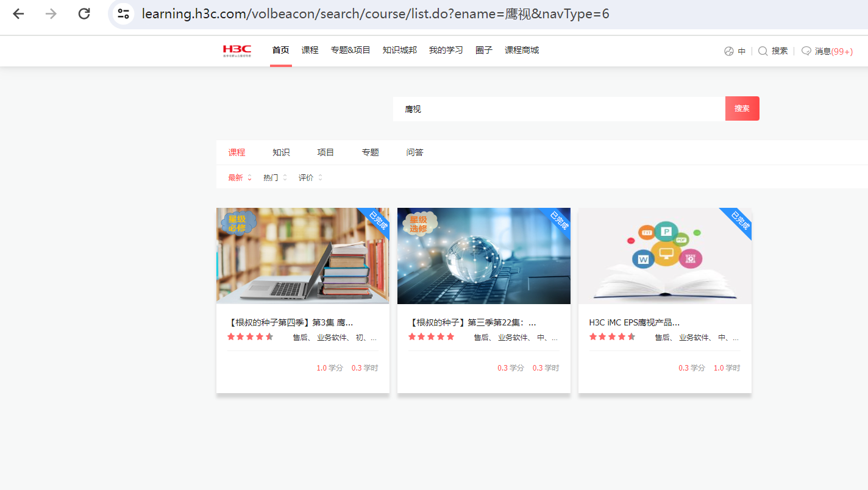Viewport: 868px width, 490px height.
Task: Switch to the 问答 results tab
Action: (x=414, y=152)
